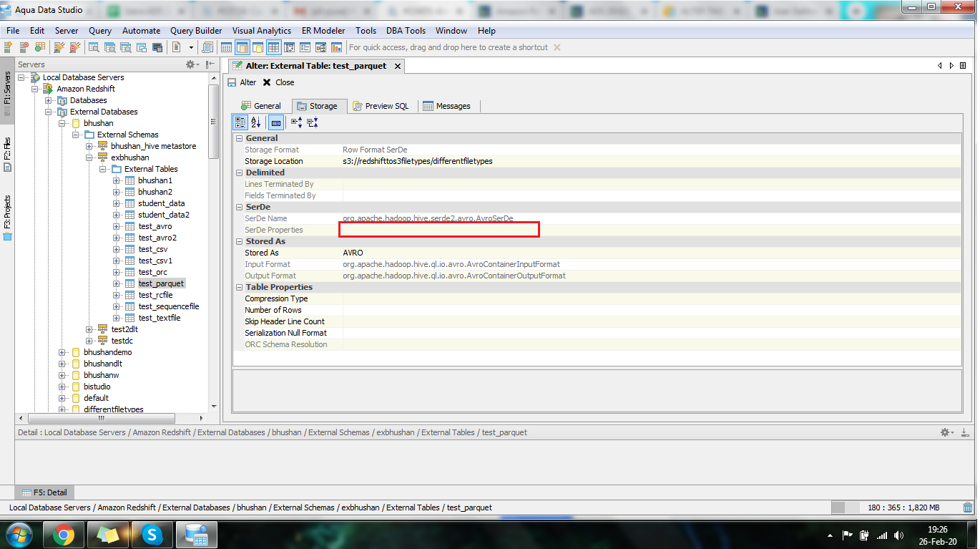Viewport: 980px width, 549px height.
Task: Click the second wand toolbar icon with red badge
Action: [x=74, y=47]
